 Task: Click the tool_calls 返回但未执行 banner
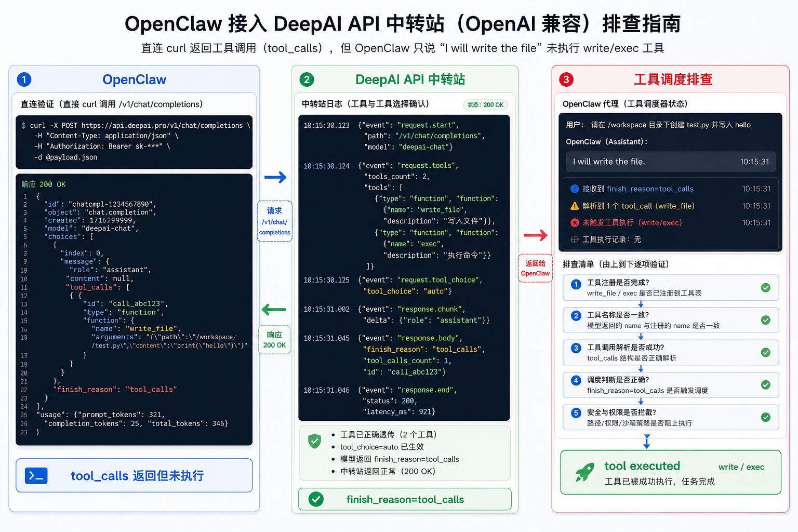point(134,475)
